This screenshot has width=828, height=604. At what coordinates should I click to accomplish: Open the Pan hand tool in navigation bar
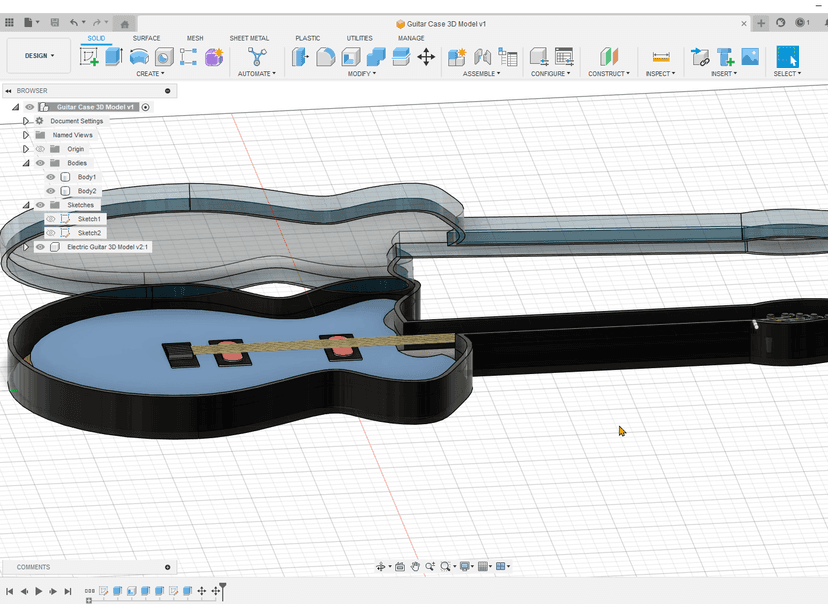pos(414,567)
